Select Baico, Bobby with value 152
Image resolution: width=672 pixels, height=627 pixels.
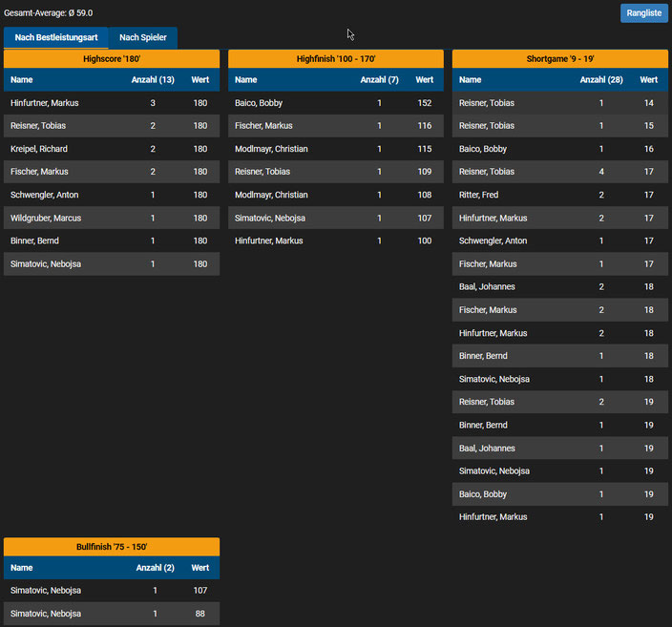pyautogui.click(x=336, y=103)
